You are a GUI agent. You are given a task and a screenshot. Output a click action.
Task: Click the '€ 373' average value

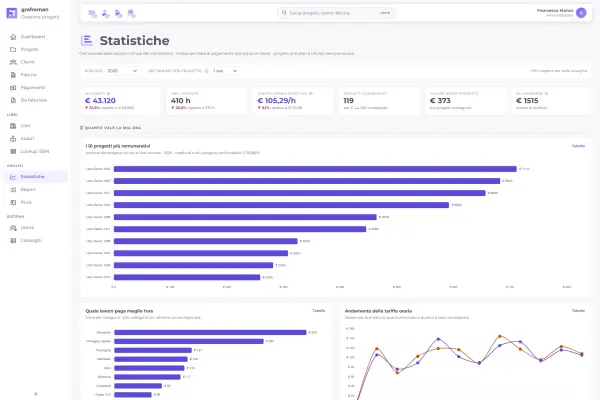point(440,101)
